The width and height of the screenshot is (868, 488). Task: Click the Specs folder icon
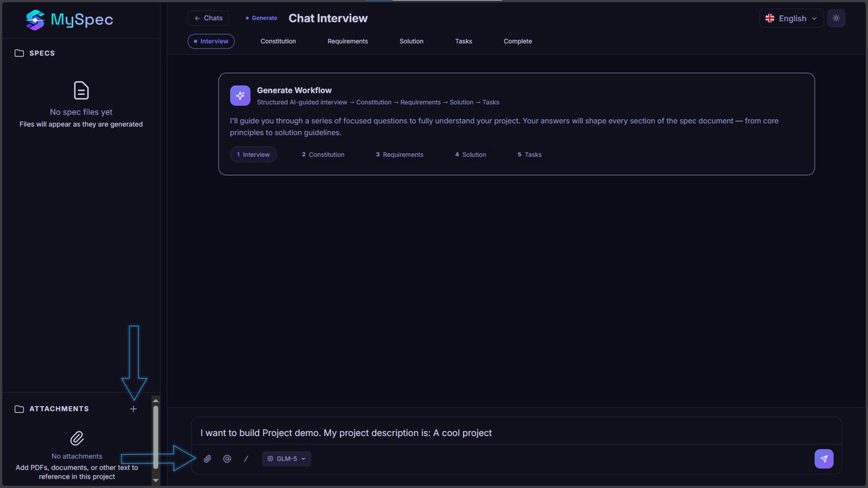pos(20,53)
